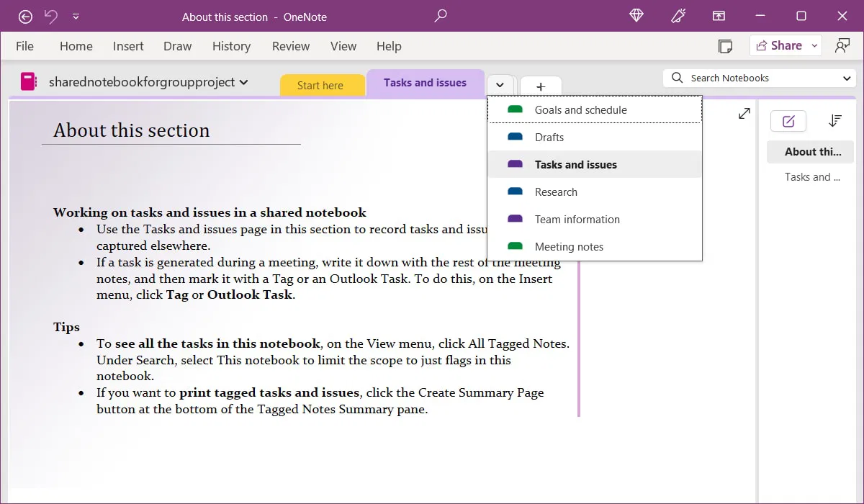Click the pink notebook icon beside the notebook name
Viewport: 864px width, 504px height.
click(29, 82)
